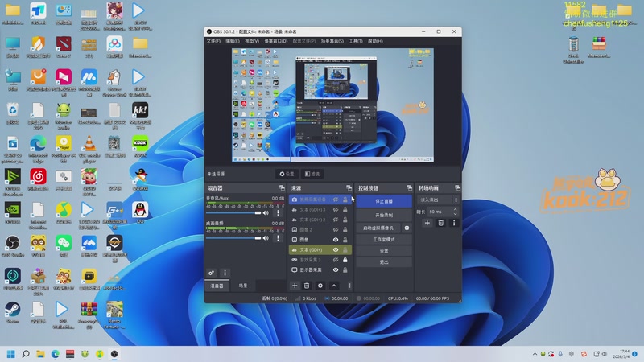
Task: Select the 显示器采集 source row
Action: (x=320, y=269)
